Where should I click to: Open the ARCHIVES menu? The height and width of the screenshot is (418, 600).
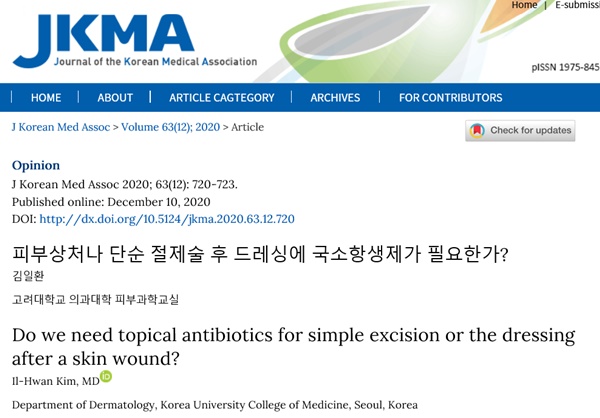(335, 98)
